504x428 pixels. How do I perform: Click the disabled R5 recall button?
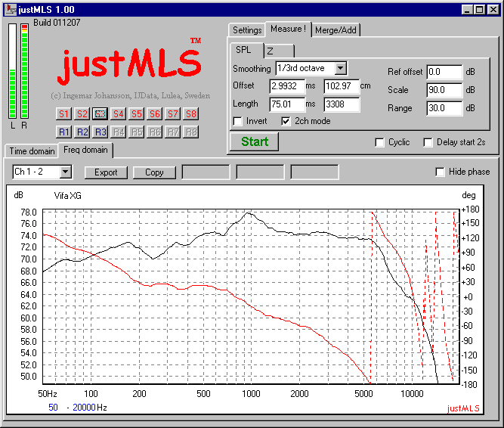(x=136, y=132)
